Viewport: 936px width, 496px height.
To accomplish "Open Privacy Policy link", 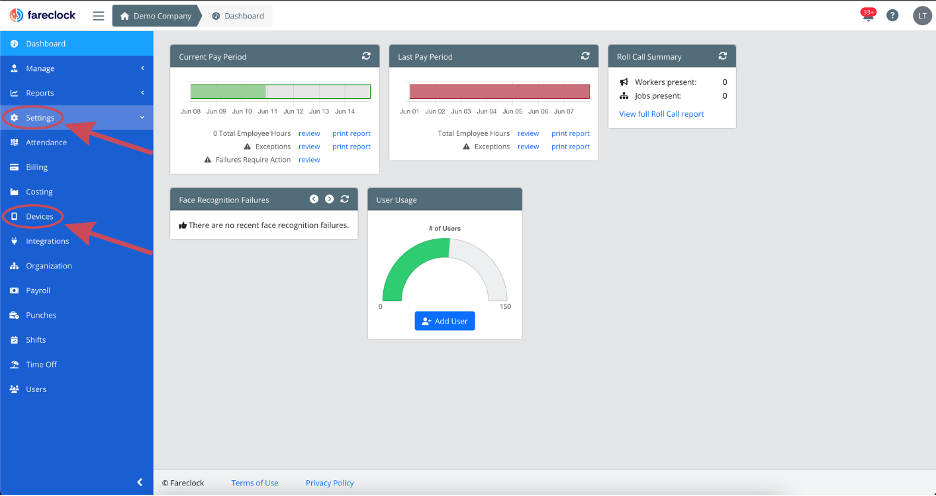I will pyautogui.click(x=330, y=483).
